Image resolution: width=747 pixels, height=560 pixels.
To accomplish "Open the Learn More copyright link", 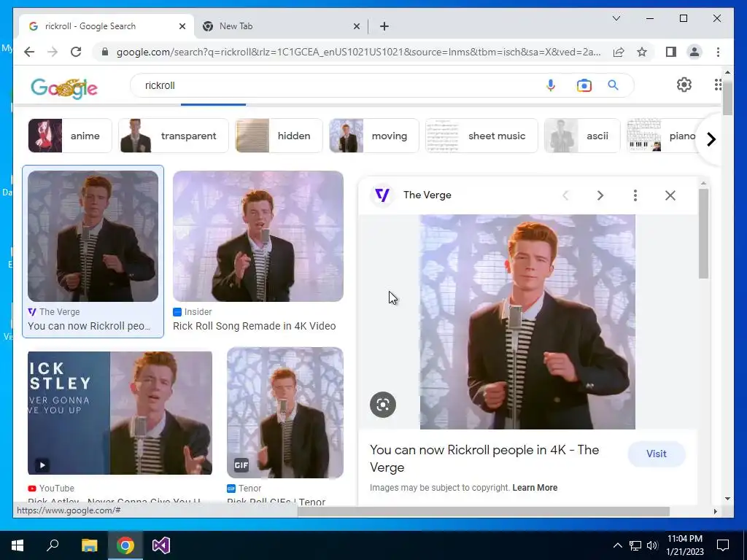I will [535, 488].
